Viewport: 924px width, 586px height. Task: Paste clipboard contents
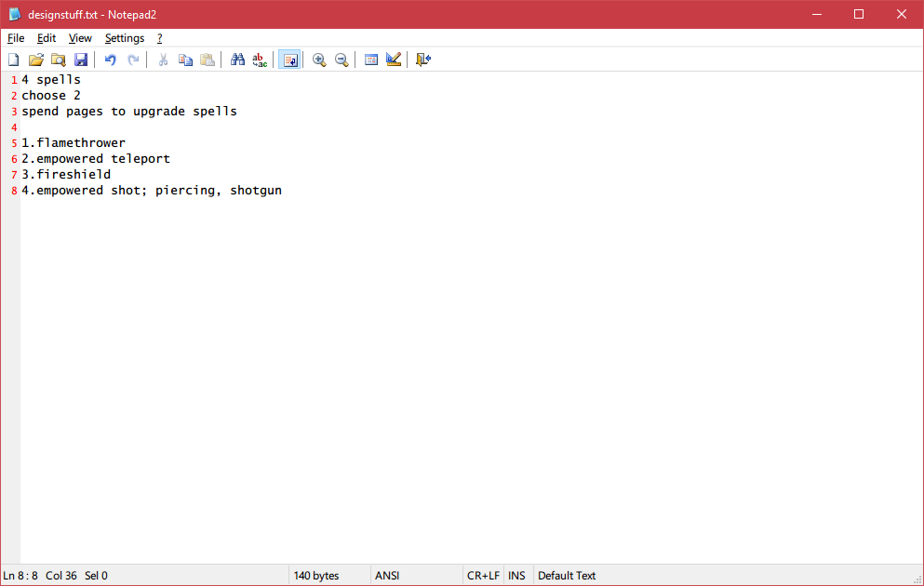click(x=207, y=59)
